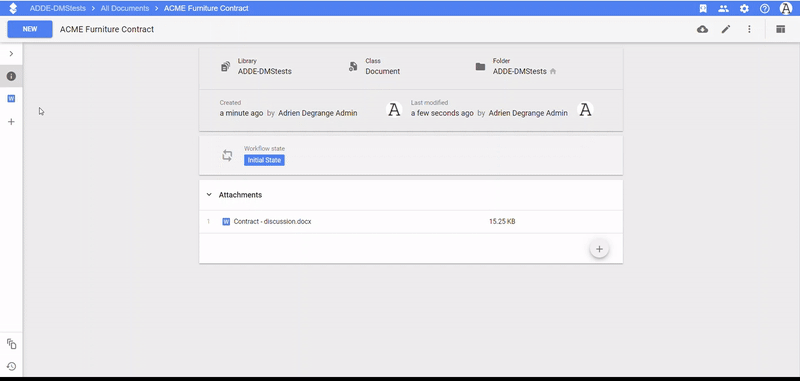The width and height of the screenshot is (800, 381).
Task: Edit the document with pencil icon
Action: click(726, 29)
